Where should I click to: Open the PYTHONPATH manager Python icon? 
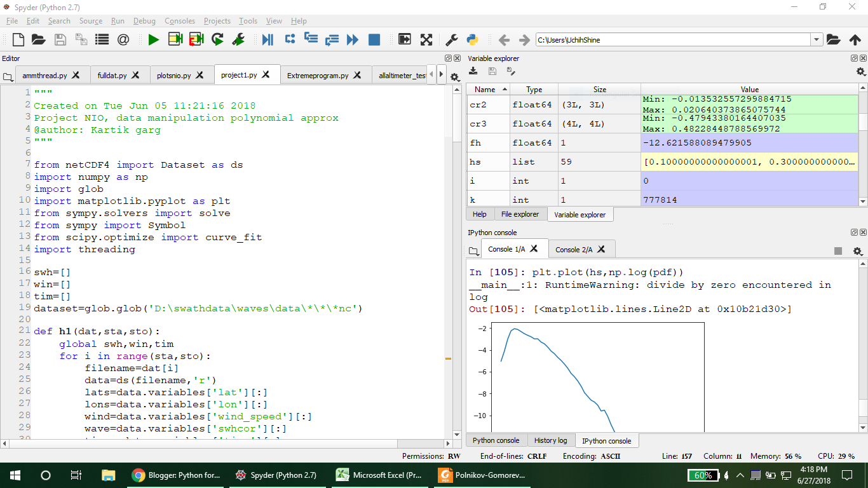coord(472,40)
